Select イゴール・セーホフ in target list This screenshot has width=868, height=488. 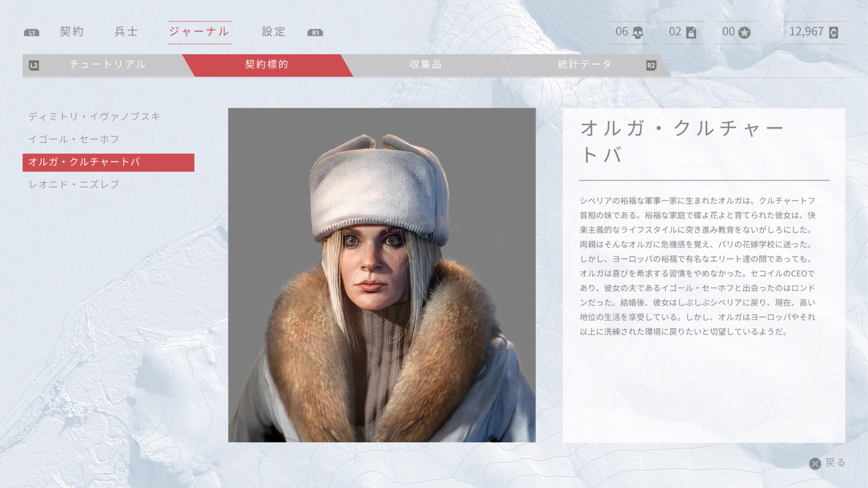[74, 140]
